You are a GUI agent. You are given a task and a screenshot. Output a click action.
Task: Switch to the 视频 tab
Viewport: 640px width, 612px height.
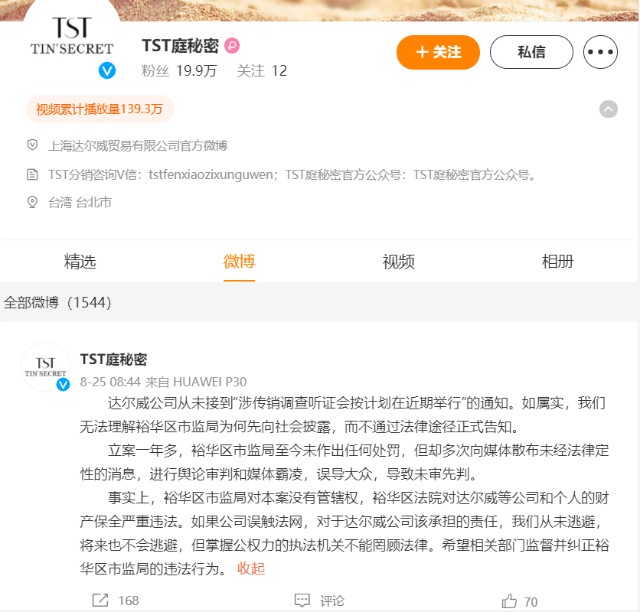point(398,261)
